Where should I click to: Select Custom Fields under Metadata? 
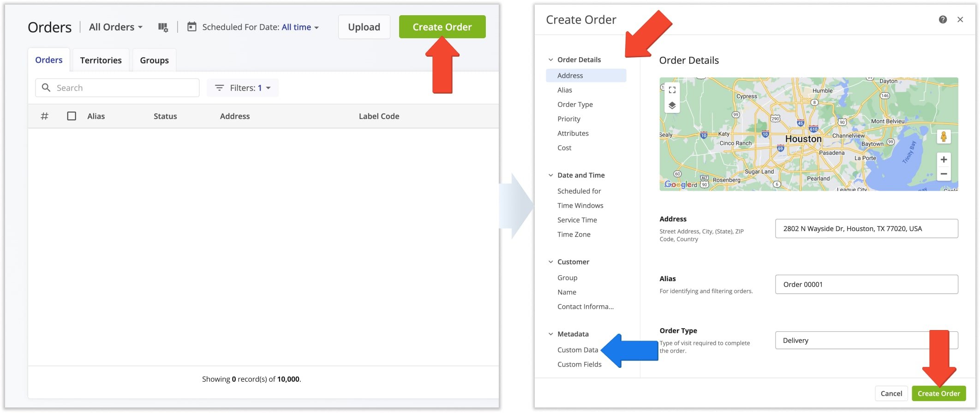point(579,364)
